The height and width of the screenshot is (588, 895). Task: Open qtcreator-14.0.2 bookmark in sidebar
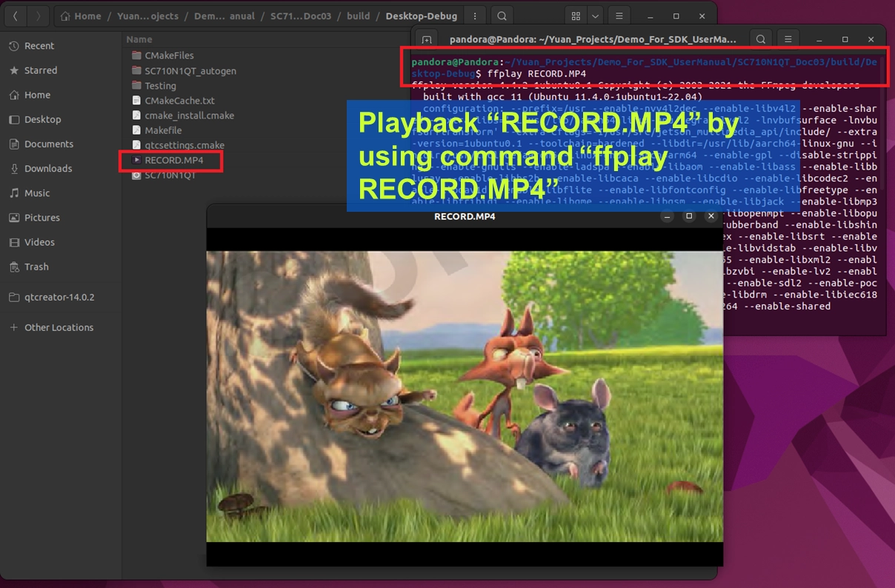[61, 297]
